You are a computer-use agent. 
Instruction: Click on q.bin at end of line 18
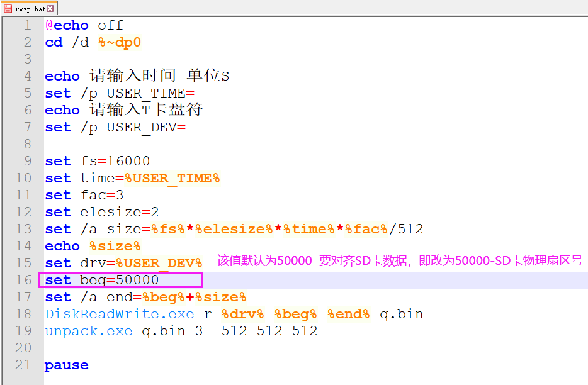[401, 314]
